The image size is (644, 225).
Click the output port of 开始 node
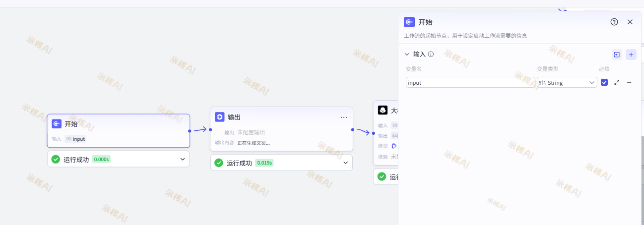coord(190,131)
